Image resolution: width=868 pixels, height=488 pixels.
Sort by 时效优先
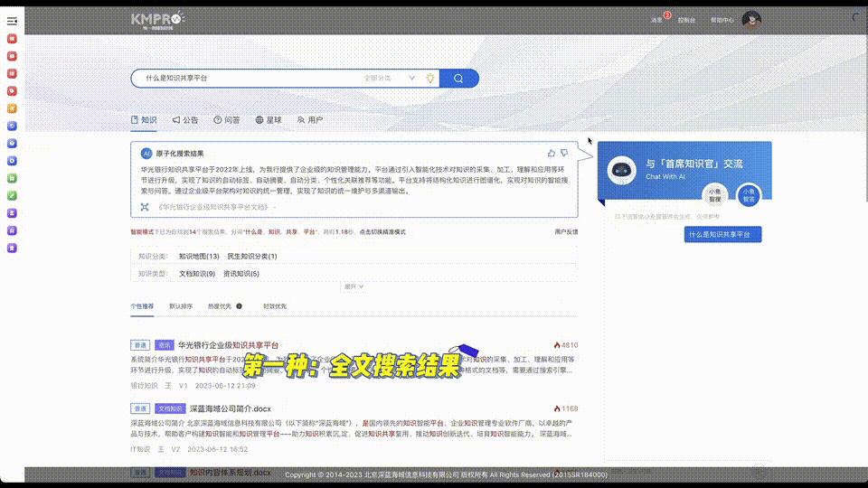coord(275,306)
